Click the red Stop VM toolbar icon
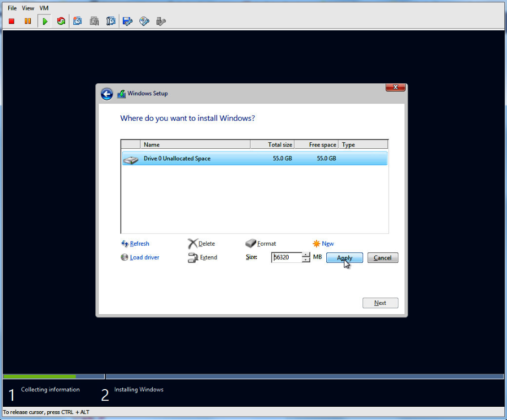507x420 pixels. click(12, 21)
